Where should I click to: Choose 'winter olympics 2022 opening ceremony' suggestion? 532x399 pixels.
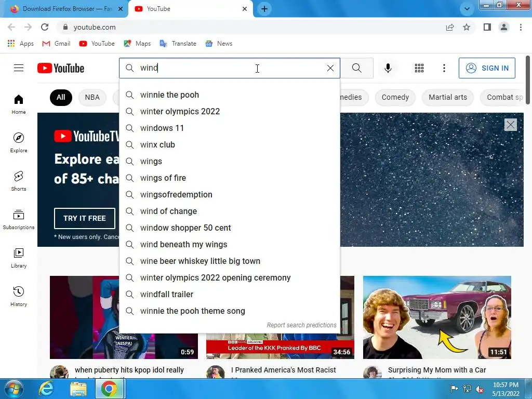[229, 277]
